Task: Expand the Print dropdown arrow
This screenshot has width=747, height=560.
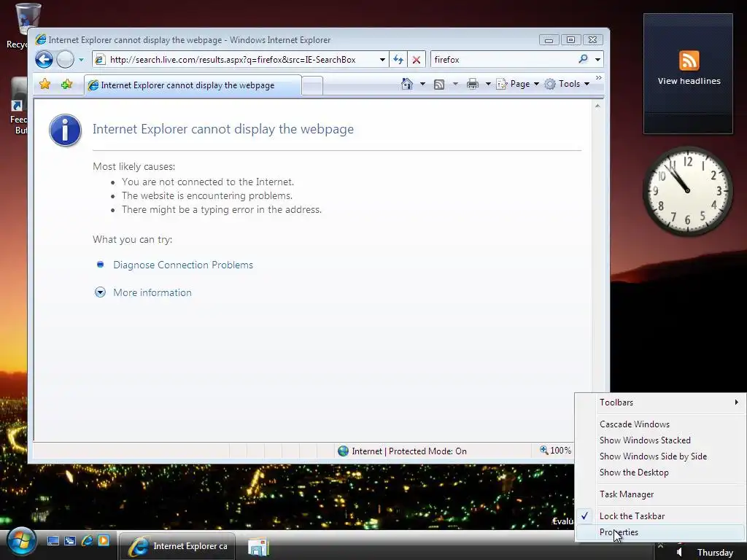Action: coord(488,84)
